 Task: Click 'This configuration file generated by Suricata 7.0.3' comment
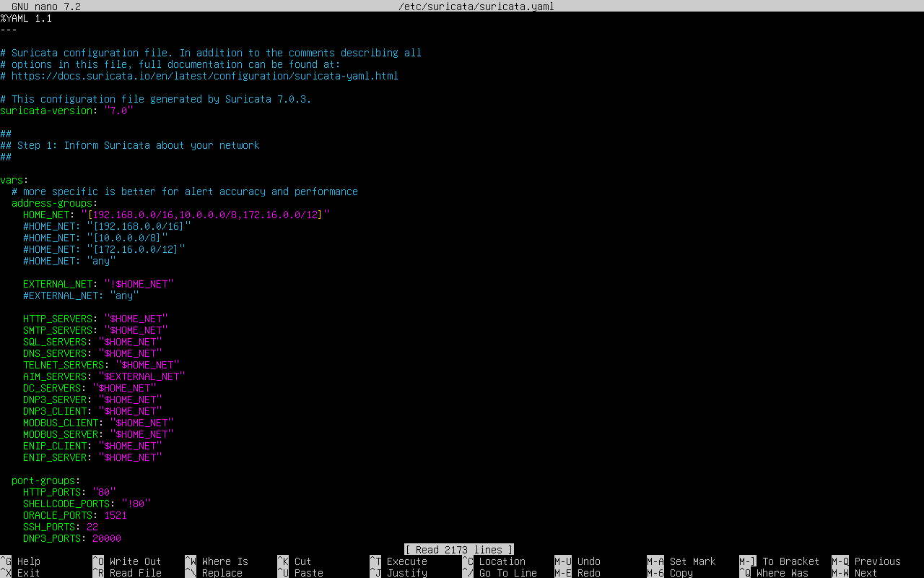coord(156,99)
